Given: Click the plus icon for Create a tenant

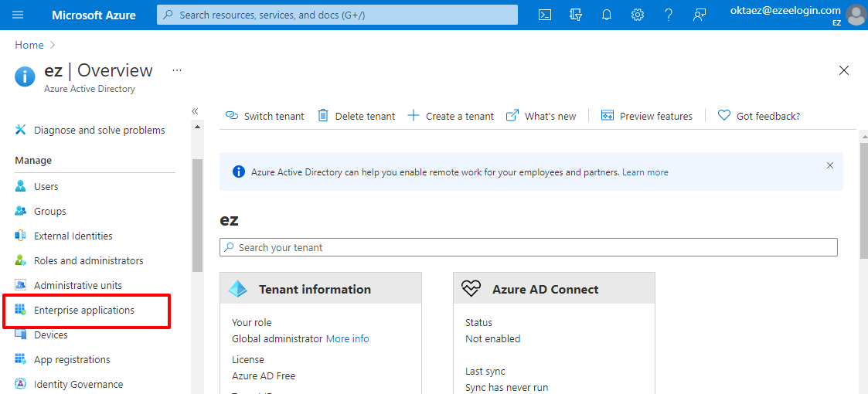Looking at the screenshot, I should coord(414,116).
